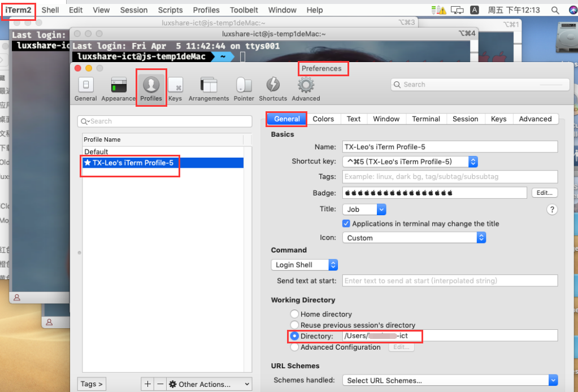
Task: Open the Title dropdown showing Job
Action: tap(364, 209)
